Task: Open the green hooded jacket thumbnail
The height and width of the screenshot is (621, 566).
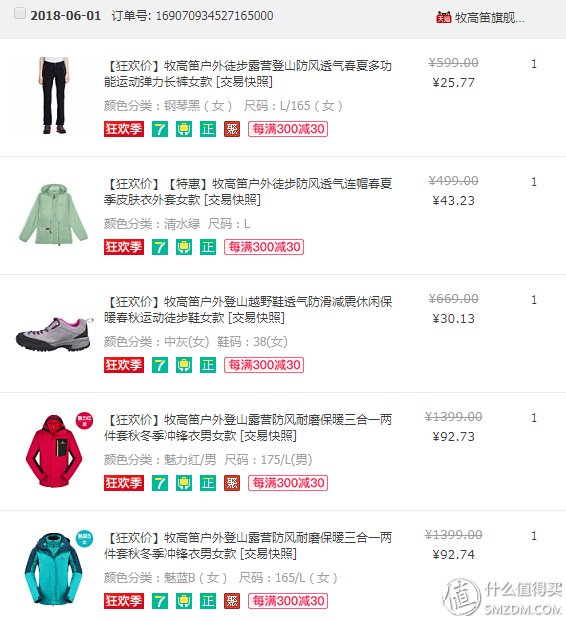Action: pos(53,214)
